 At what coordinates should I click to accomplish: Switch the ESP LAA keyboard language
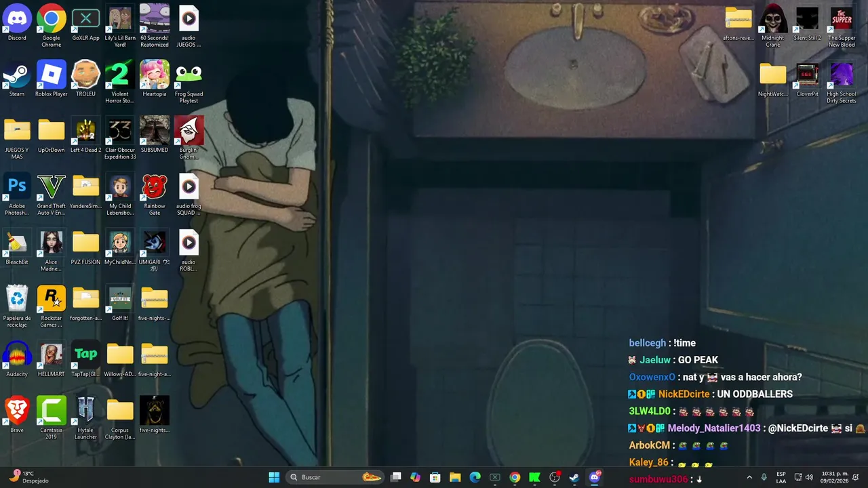point(781,477)
